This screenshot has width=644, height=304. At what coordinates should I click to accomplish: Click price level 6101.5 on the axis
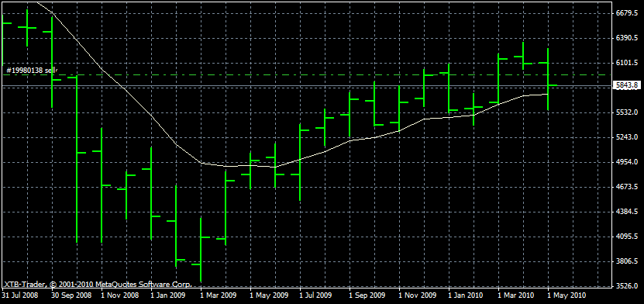[626, 63]
